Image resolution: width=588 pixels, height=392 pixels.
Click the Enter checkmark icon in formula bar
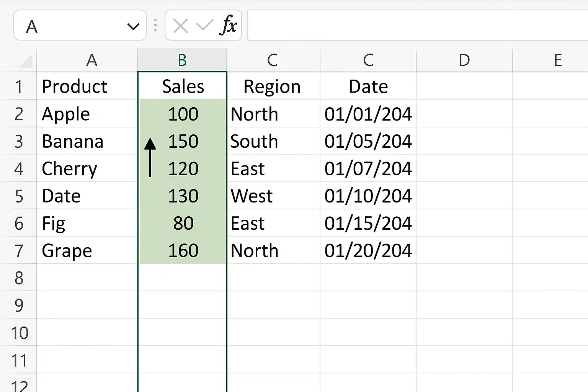tap(204, 26)
